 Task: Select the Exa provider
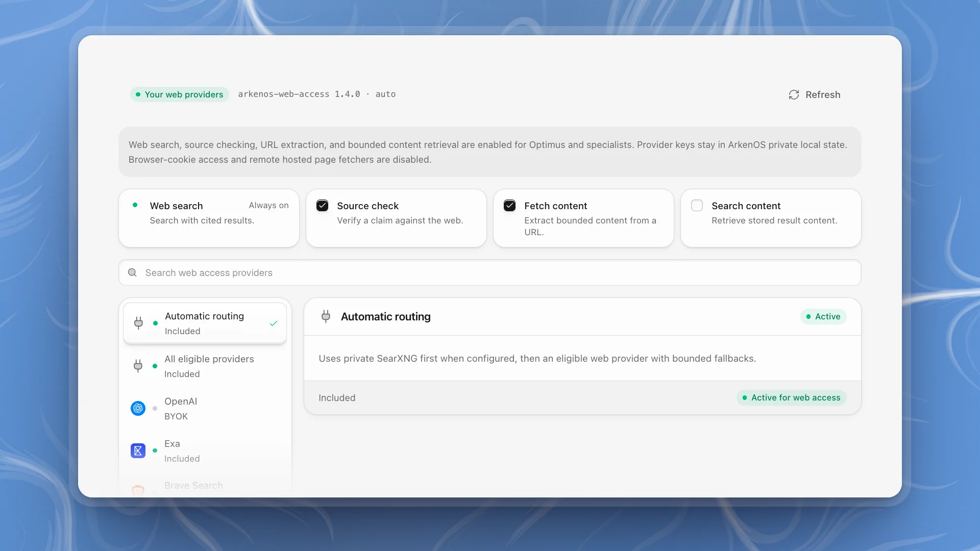click(205, 450)
